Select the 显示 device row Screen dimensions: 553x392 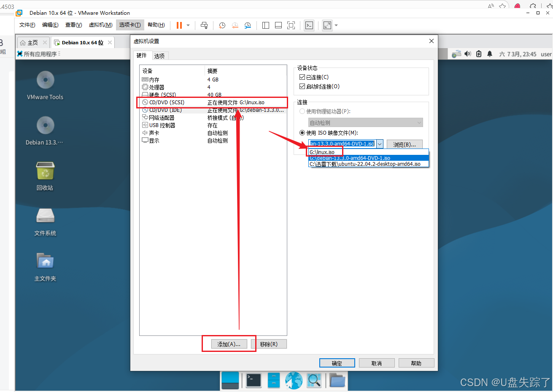pos(213,140)
